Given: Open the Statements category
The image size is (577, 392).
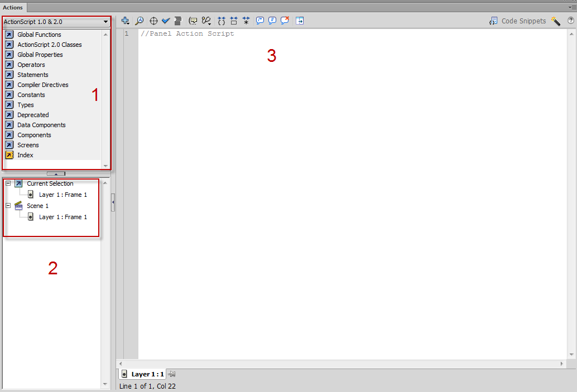Looking at the screenshot, I should [x=33, y=75].
